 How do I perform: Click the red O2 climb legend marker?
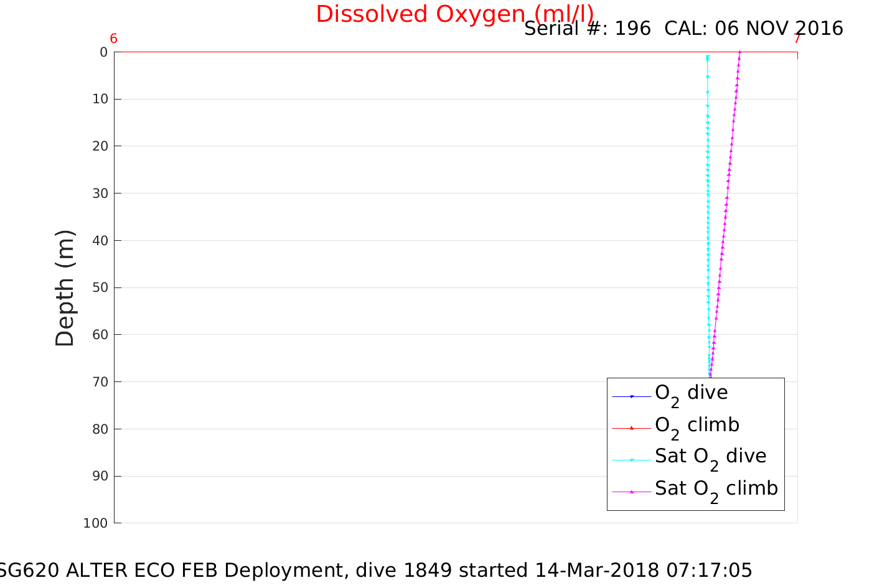tap(631, 428)
